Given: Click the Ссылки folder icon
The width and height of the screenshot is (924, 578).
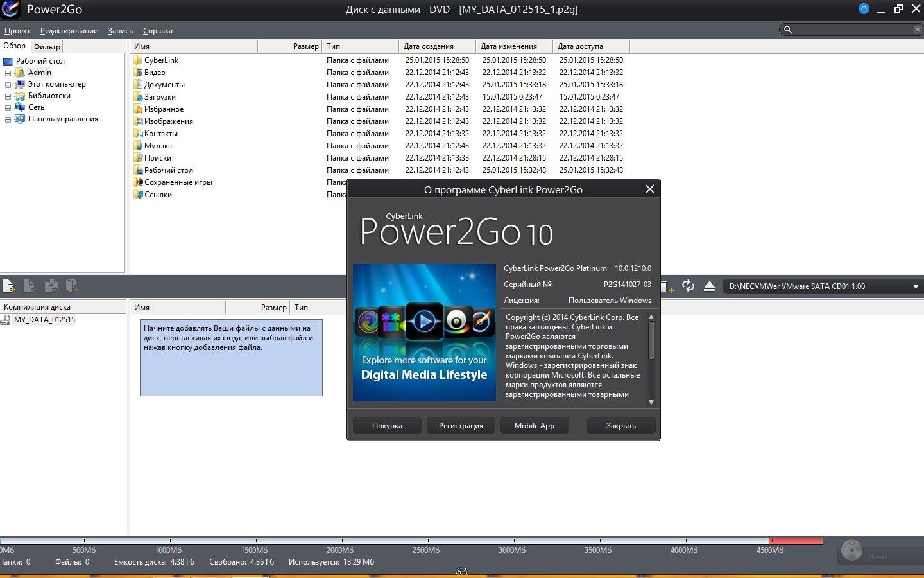Looking at the screenshot, I should coord(137,194).
